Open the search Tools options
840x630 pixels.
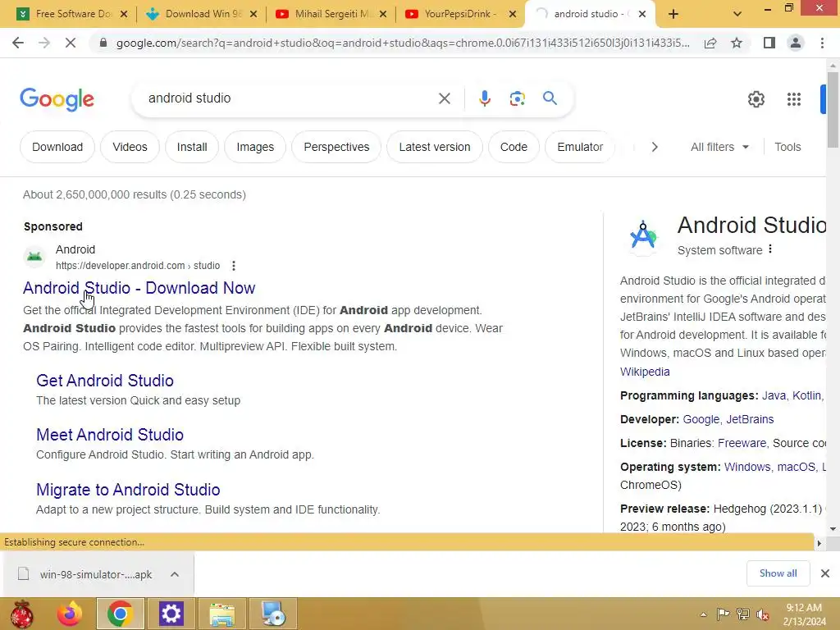point(787,147)
